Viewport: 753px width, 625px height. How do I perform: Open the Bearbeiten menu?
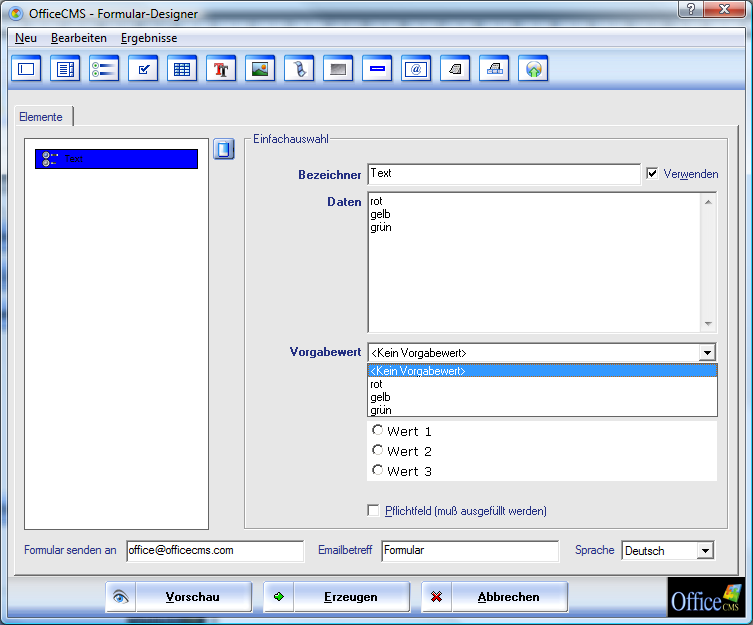[x=79, y=38]
